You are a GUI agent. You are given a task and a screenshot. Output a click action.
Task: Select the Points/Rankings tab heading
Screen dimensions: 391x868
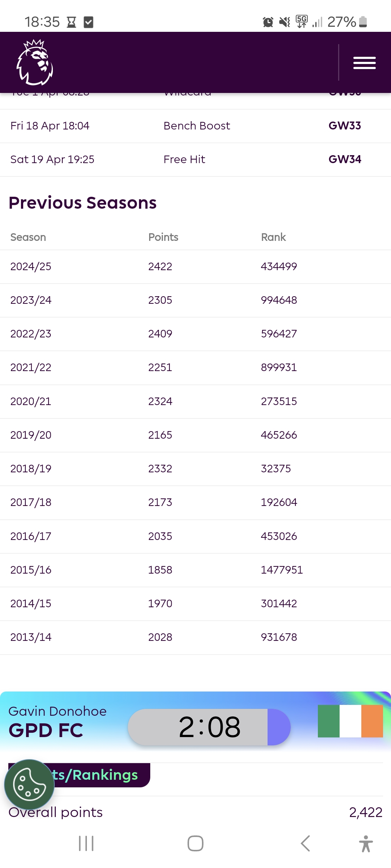(x=79, y=775)
